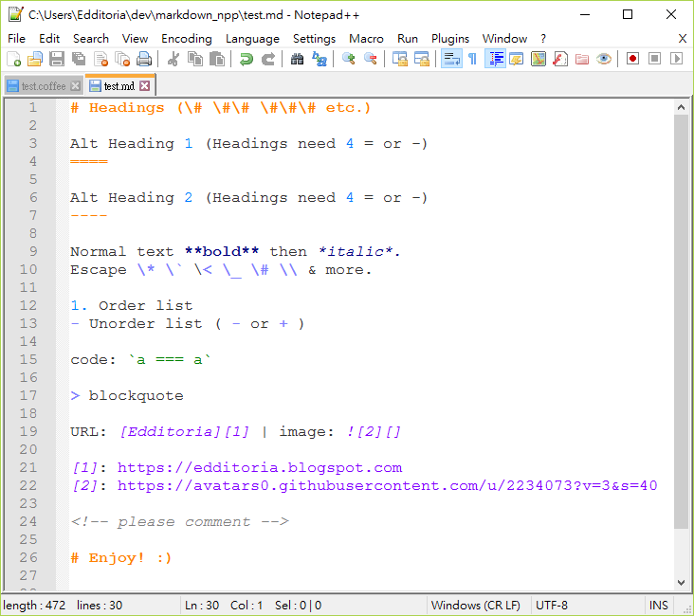Open the Run menu
The width and height of the screenshot is (694, 616).
point(407,39)
